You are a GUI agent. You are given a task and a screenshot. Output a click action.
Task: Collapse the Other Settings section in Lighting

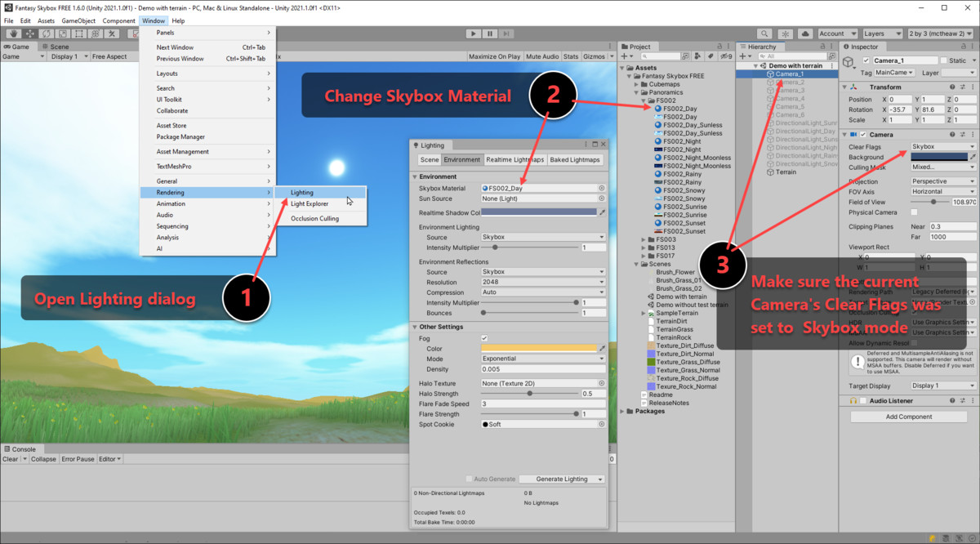click(x=415, y=327)
